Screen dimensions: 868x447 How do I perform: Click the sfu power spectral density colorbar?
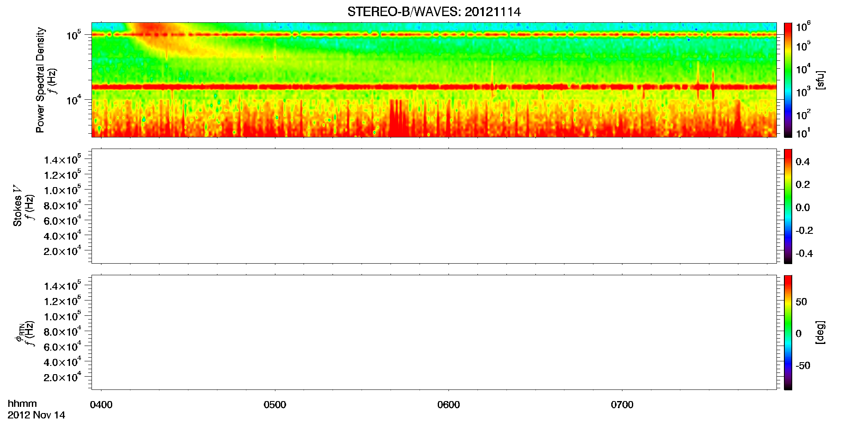(788, 80)
